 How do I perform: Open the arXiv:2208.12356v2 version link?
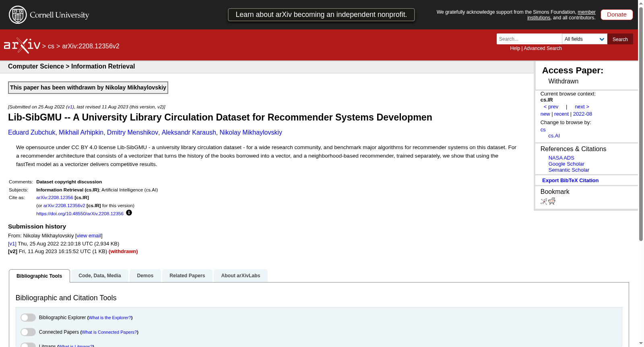pyautogui.click(x=64, y=206)
